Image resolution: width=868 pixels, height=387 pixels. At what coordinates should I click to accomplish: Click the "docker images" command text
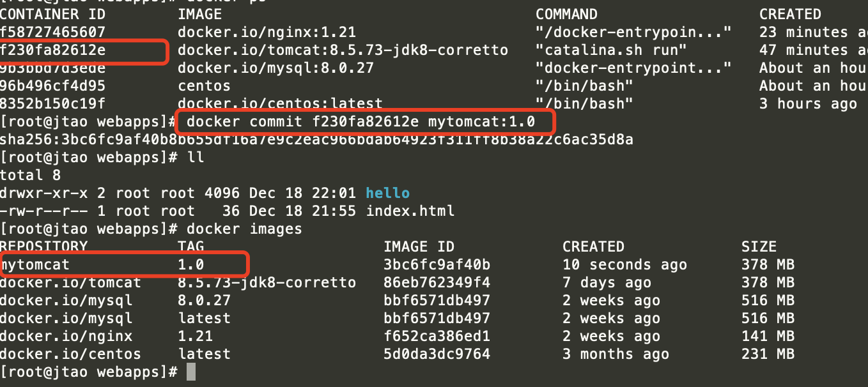[x=244, y=229]
